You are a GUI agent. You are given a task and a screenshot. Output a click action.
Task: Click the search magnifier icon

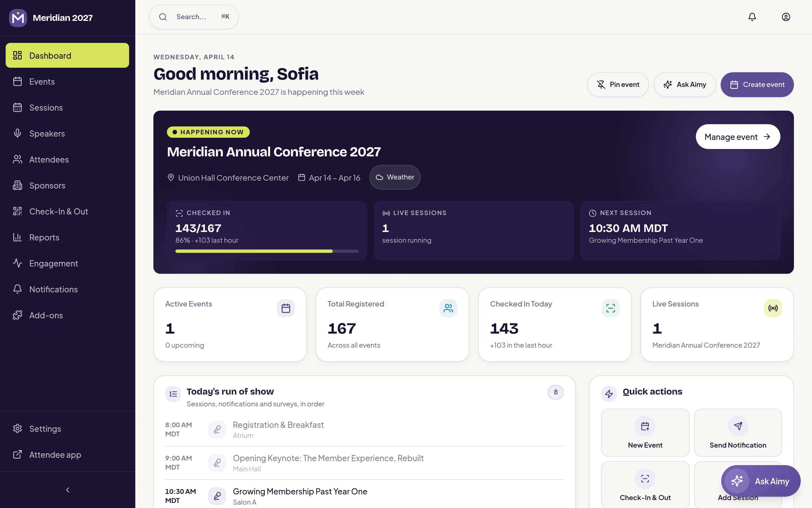pos(163,17)
